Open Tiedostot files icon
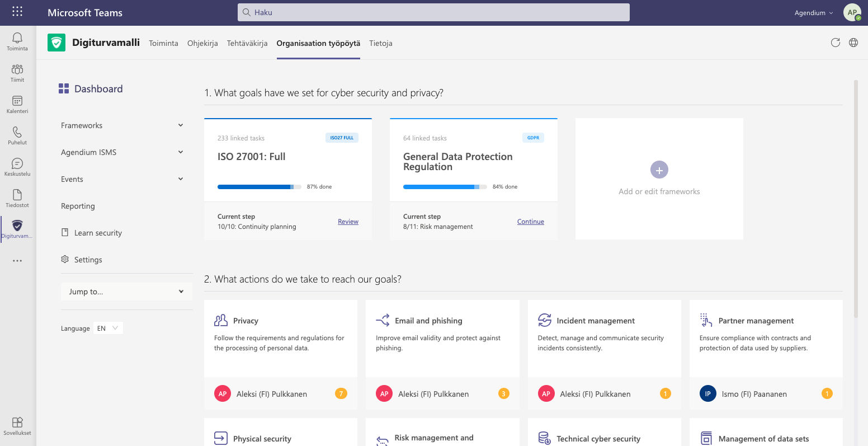 (17, 195)
